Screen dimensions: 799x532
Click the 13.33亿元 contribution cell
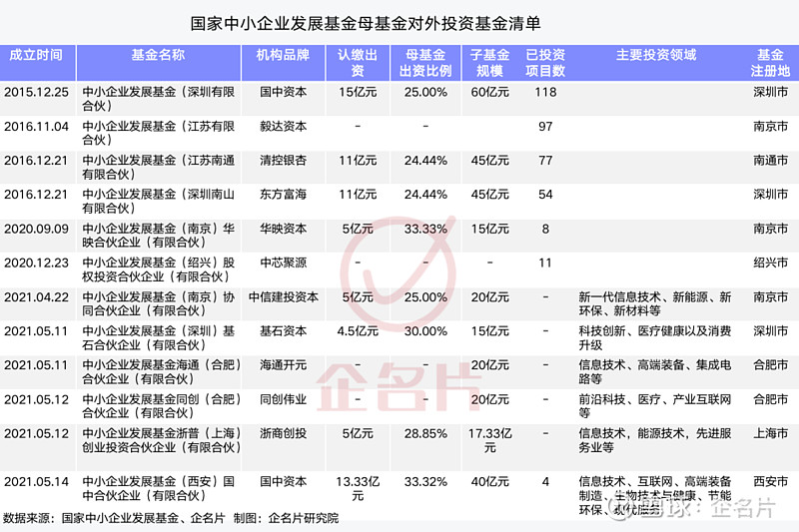358,488
